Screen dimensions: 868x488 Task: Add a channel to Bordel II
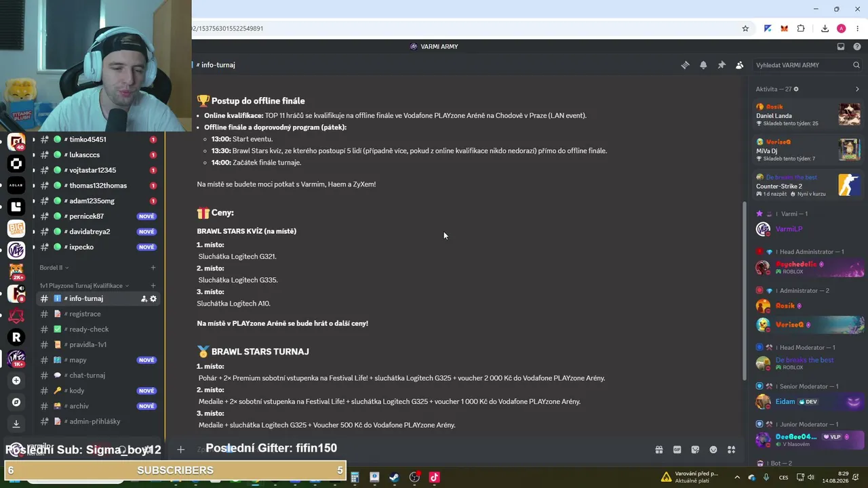153,268
